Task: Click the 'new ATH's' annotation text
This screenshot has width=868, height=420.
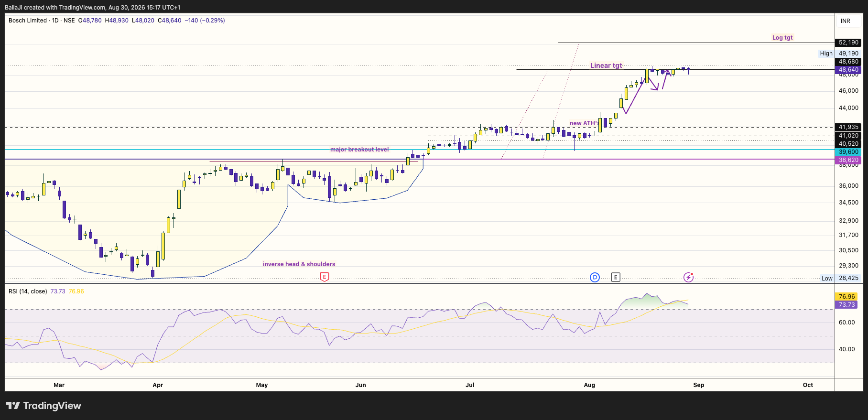Action: tap(584, 123)
